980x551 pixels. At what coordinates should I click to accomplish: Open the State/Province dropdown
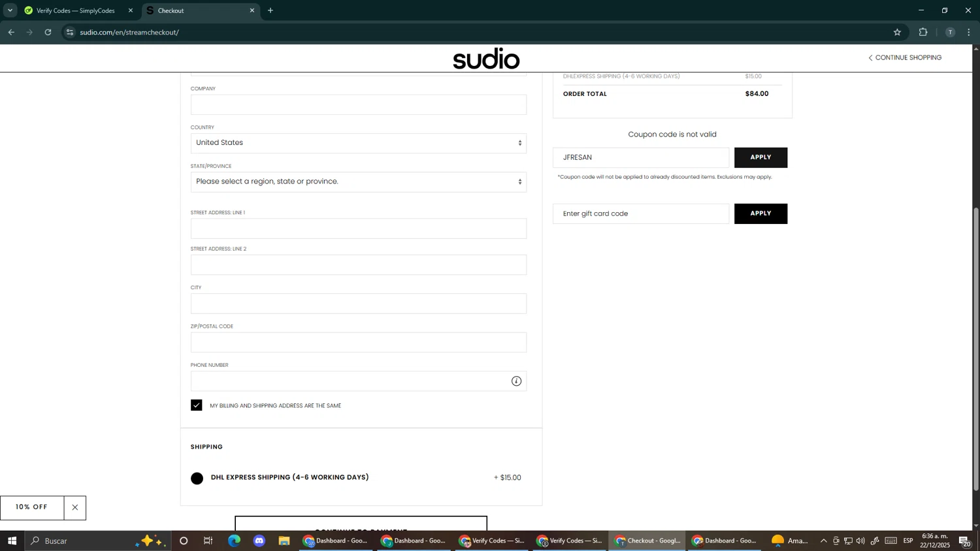point(359,182)
